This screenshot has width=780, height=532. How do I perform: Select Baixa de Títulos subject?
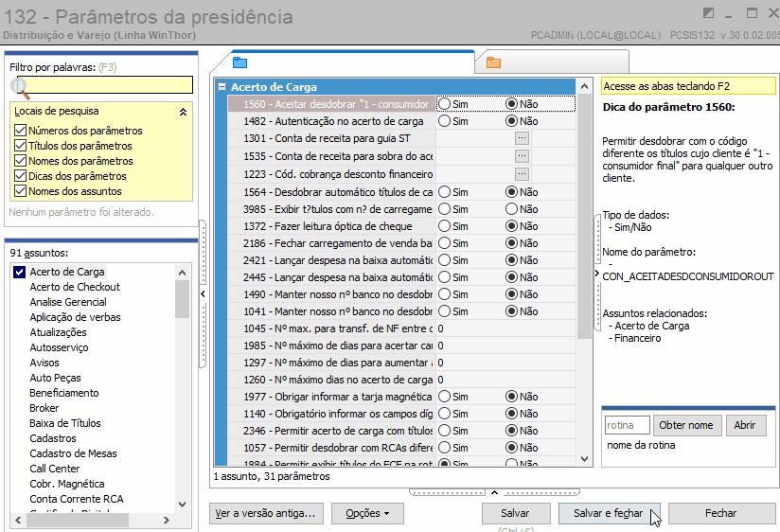pyautogui.click(x=65, y=423)
